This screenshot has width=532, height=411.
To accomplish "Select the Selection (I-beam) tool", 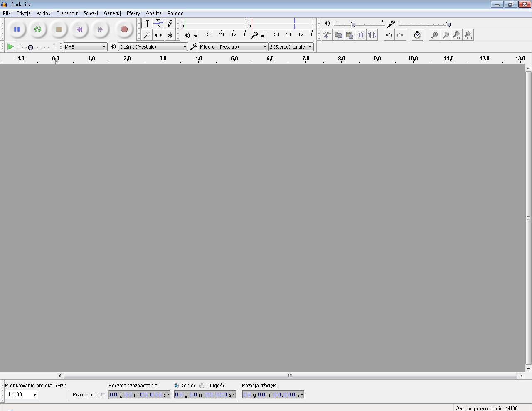I will click(x=147, y=24).
